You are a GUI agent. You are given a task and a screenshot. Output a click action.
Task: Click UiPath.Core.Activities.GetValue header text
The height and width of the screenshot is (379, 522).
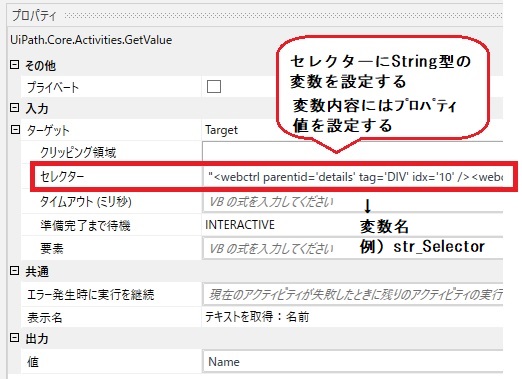click(91, 40)
